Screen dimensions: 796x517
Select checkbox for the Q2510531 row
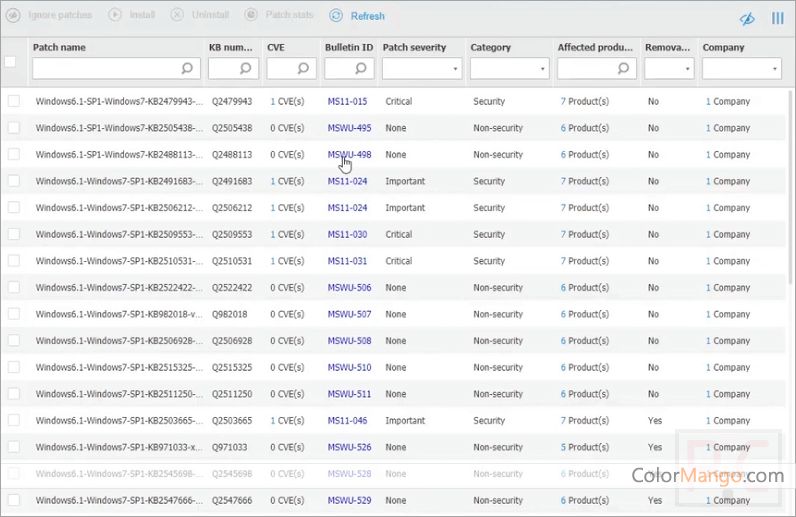click(14, 261)
